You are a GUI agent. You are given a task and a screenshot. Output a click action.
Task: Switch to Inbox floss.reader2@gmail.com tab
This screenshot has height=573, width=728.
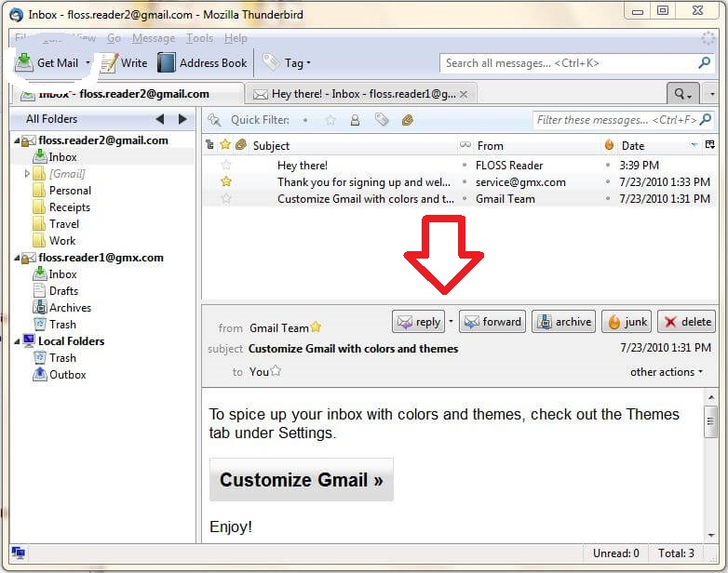[x=127, y=94]
